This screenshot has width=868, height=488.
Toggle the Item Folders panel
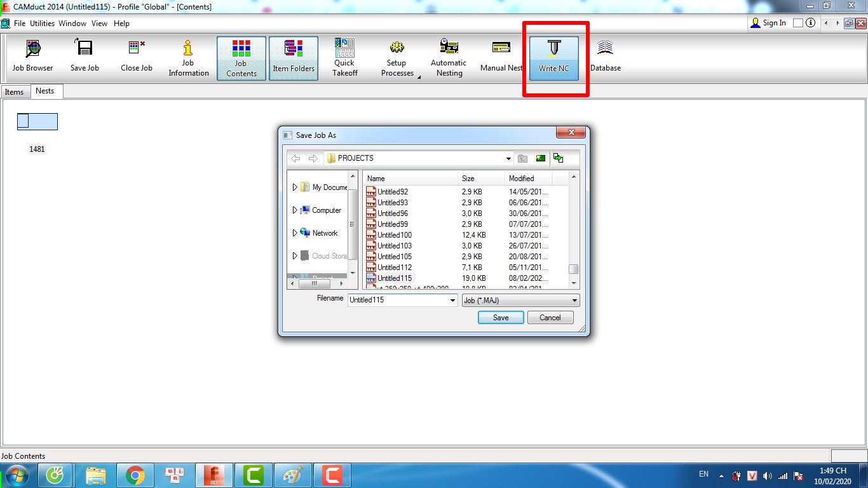(x=294, y=58)
